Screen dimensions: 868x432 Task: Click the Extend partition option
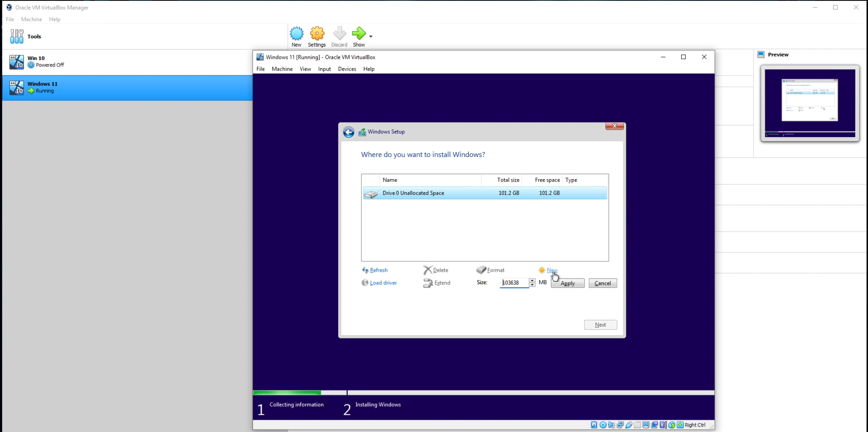(x=437, y=283)
